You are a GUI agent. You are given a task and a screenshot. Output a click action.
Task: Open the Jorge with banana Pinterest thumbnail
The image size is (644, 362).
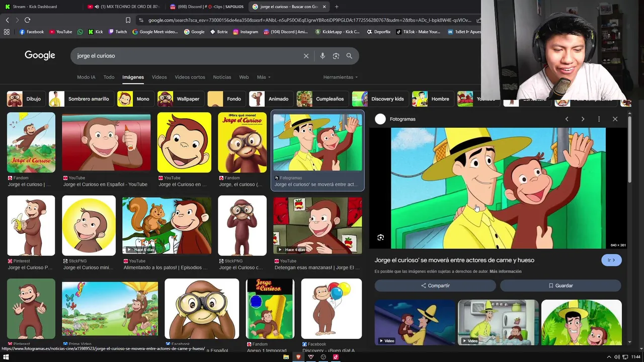point(31,226)
